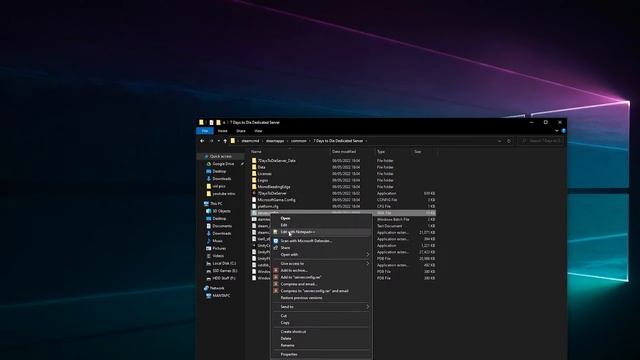640x360 pixels.
Task: Click the Forward navigation arrow
Action: point(211,141)
